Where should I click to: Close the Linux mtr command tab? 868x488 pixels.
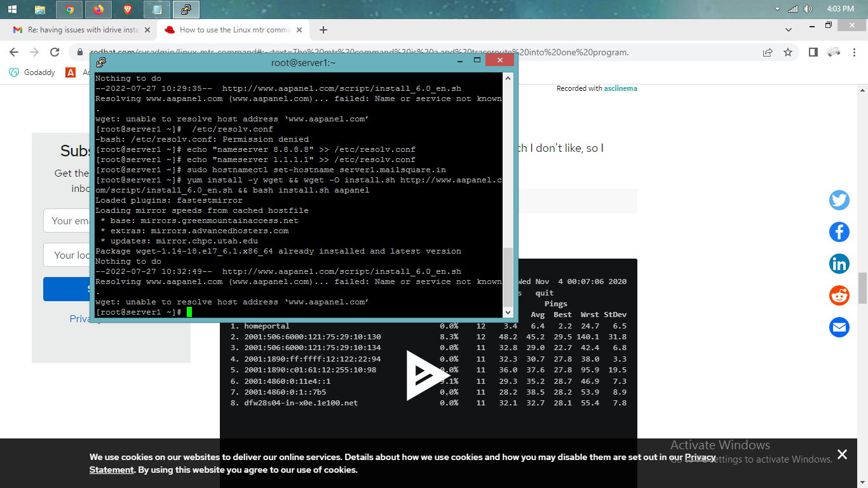(x=301, y=30)
